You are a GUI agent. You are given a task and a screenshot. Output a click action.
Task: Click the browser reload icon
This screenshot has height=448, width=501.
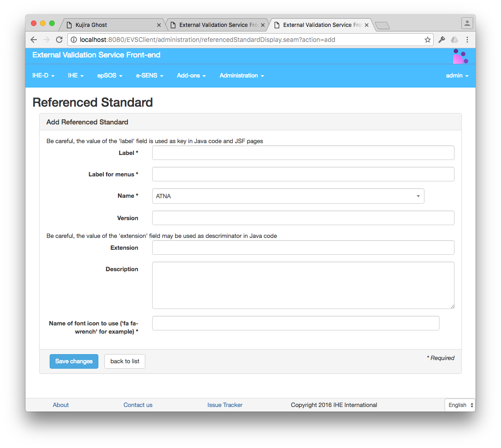click(59, 40)
